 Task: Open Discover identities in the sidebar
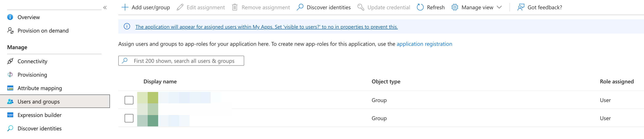39,129
